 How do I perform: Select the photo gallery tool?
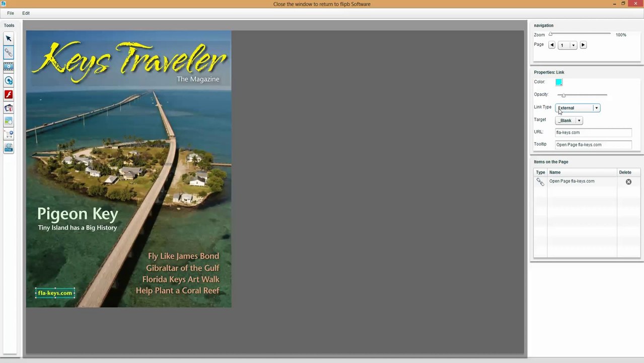point(9,108)
